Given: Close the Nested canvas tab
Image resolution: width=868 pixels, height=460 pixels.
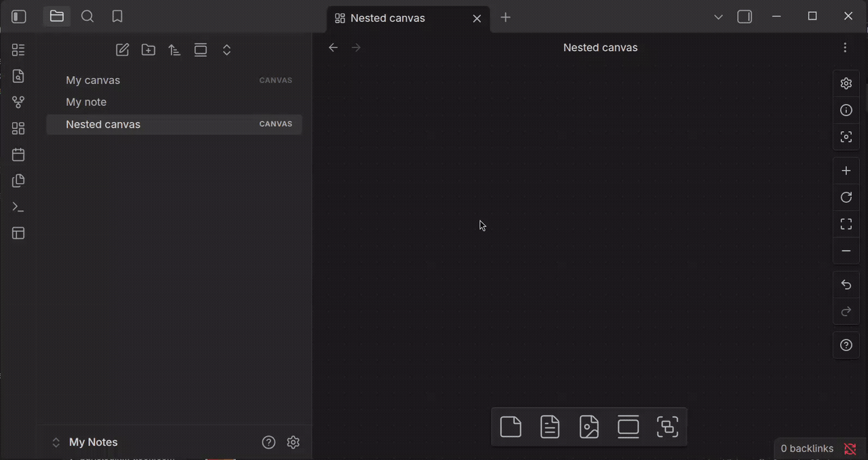Looking at the screenshot, I should click(x=477, y=18).
